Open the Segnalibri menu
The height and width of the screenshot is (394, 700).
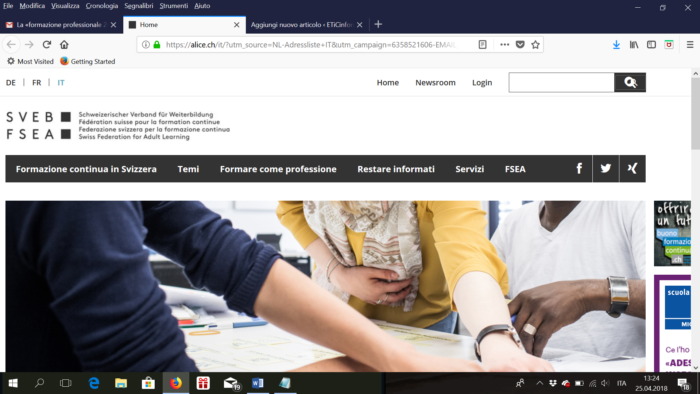tap(138, 6)
